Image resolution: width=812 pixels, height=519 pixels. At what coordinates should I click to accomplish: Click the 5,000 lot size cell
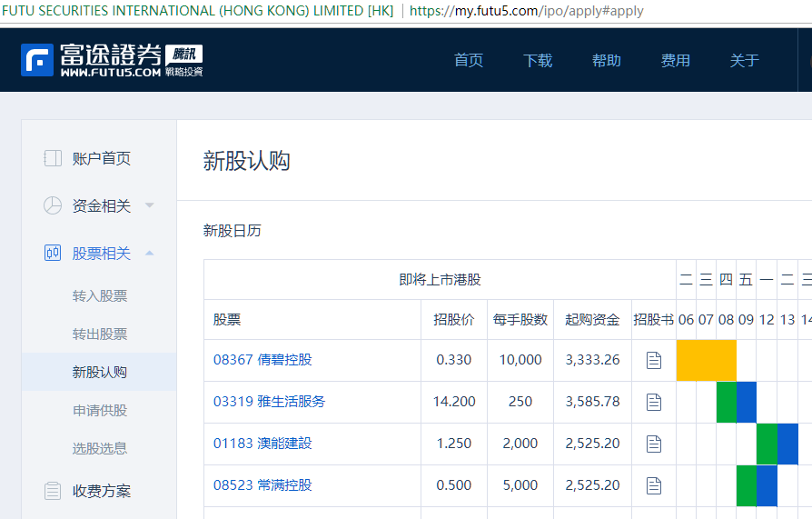click(520, 485)
